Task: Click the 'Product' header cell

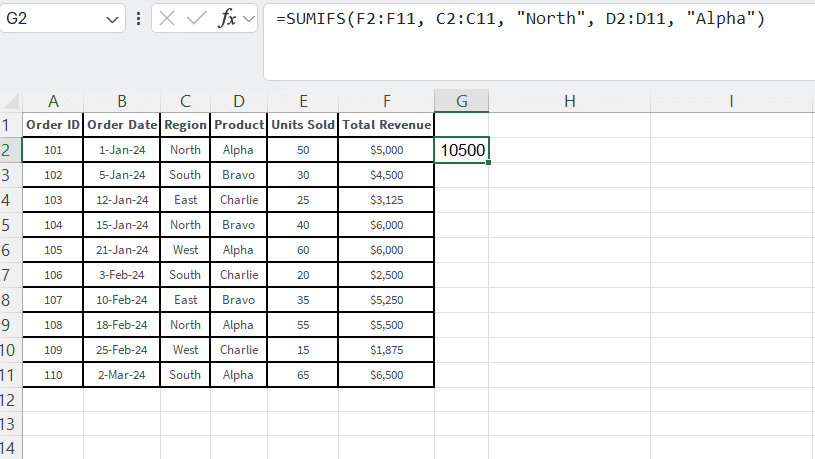Action: [x=239, y=125]
